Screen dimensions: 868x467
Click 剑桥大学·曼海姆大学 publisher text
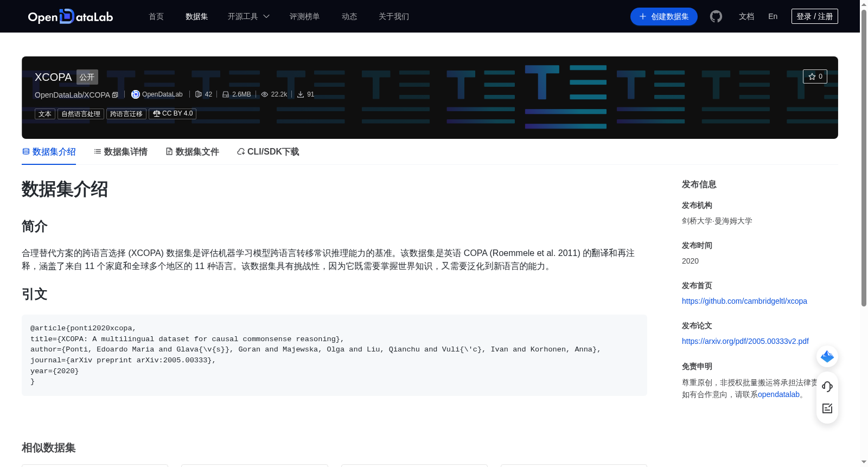pos(717,221)
